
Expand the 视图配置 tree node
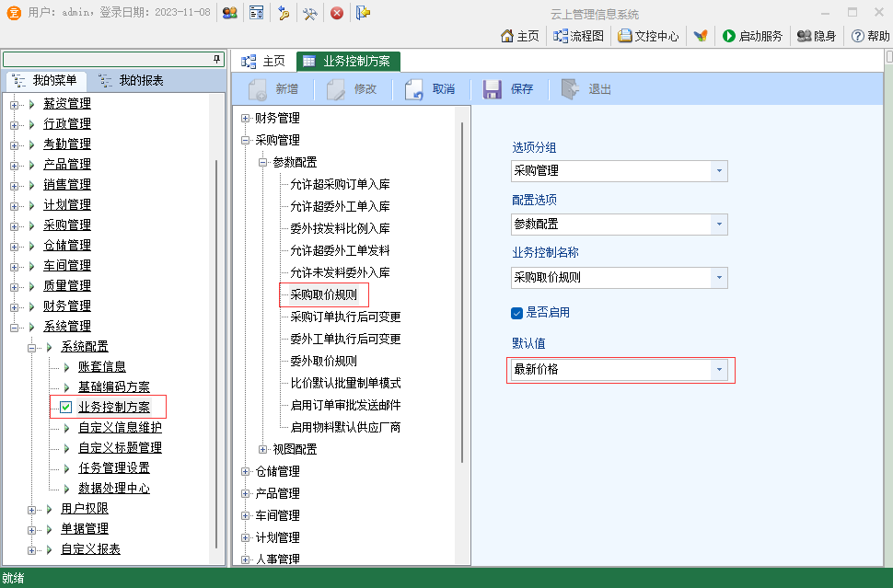point(263,449)
